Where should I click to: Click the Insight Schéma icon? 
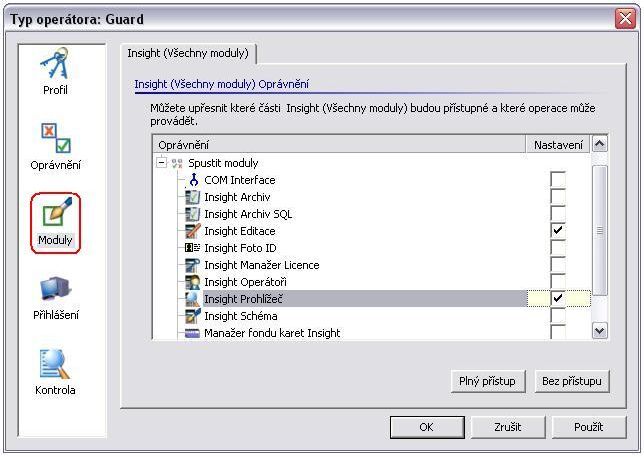[193, 316]
